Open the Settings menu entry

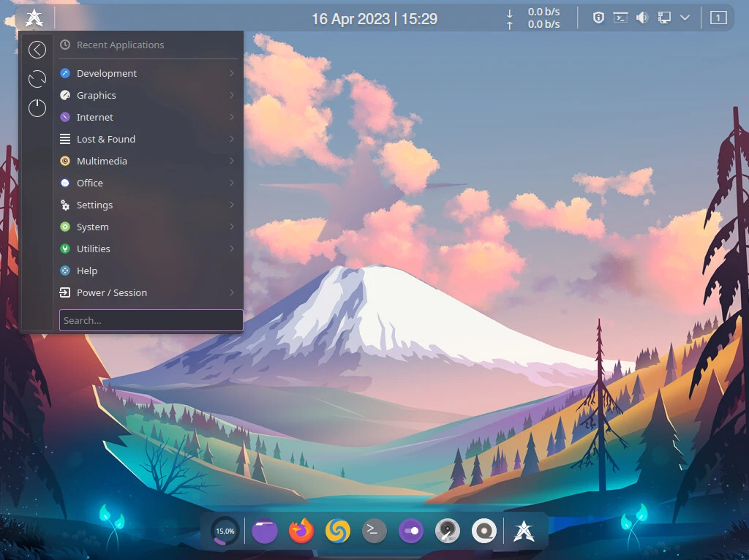pos(94,205)
